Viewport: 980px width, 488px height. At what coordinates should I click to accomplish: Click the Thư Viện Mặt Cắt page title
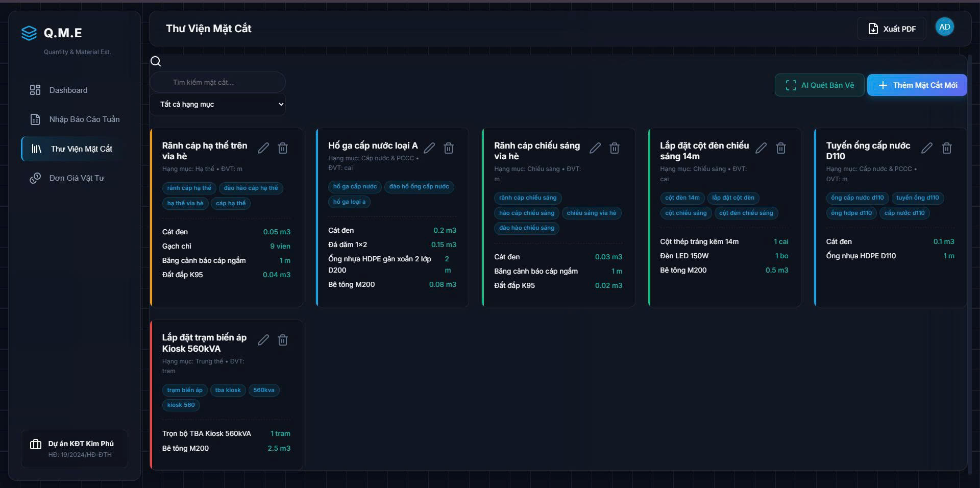tap(209, 29)
